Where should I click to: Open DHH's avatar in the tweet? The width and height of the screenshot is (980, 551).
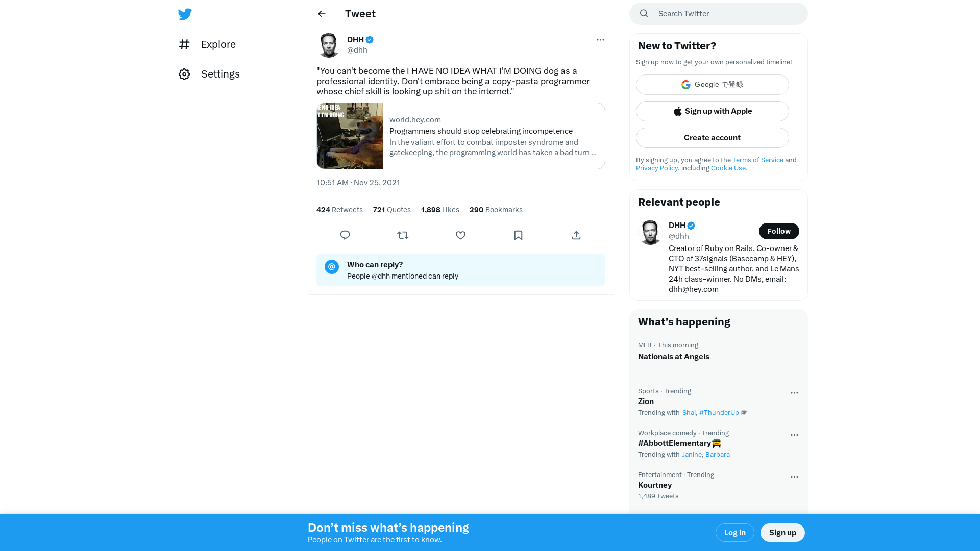(329, 45)
